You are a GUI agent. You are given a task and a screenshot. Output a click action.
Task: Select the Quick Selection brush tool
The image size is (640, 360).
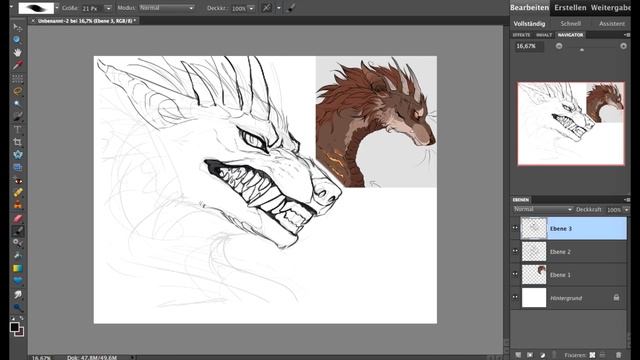pos(17,116)
